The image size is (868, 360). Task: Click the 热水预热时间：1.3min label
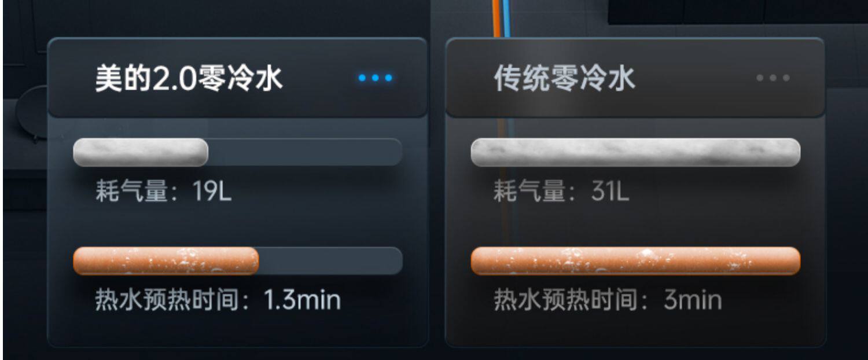click(218, 300)
